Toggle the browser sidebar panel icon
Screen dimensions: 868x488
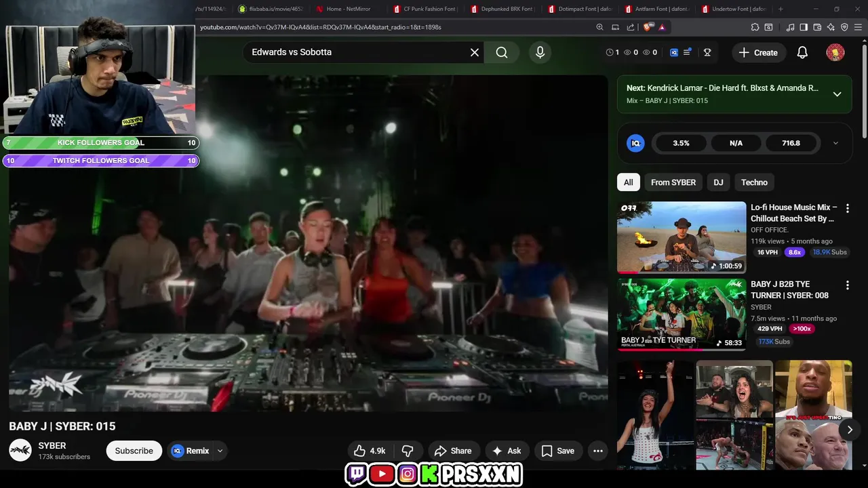[804, 27]
